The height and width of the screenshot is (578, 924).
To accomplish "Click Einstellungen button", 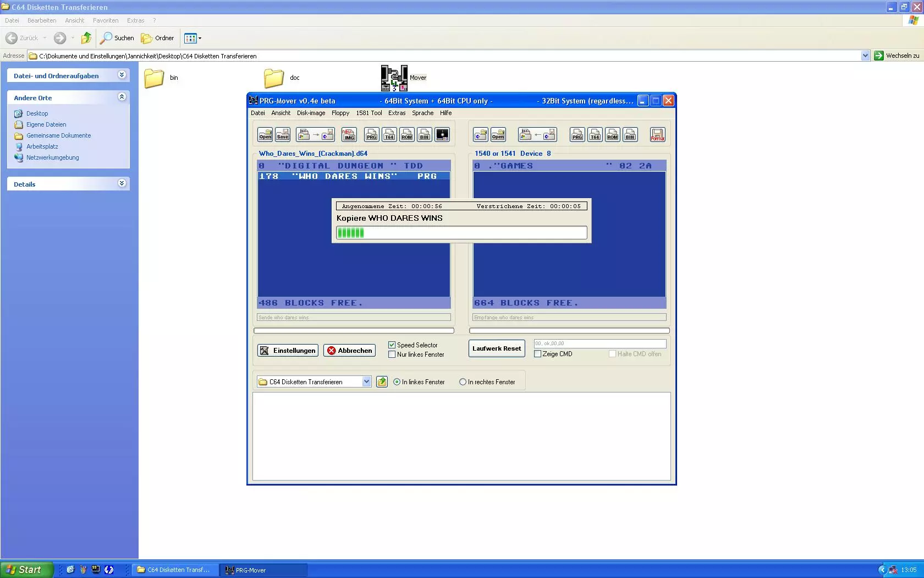I will click(288, 351).
